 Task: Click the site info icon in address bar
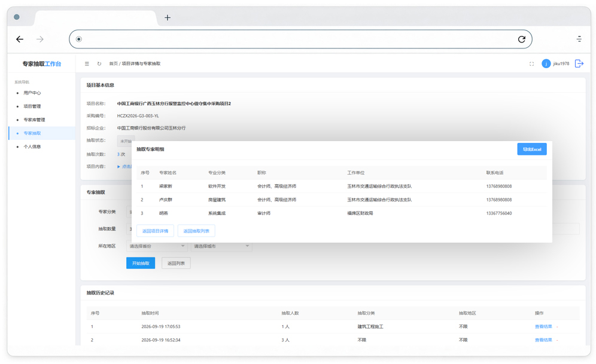tap(78, 39)
